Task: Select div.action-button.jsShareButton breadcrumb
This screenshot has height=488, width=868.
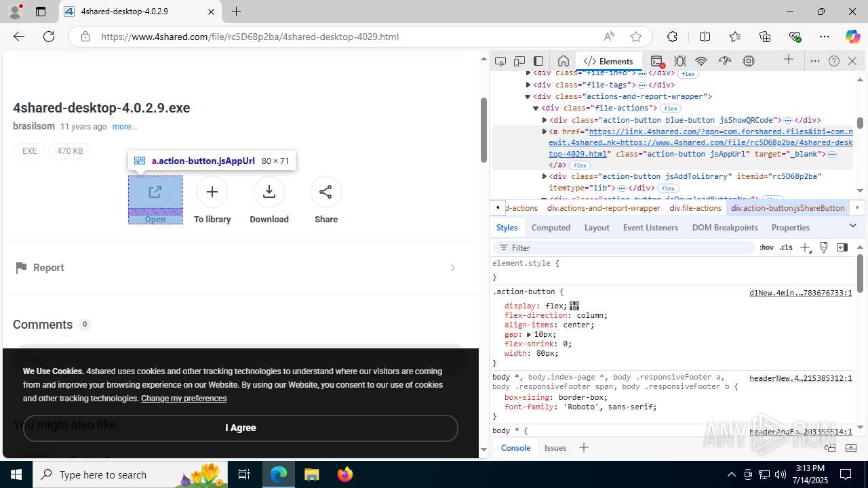Action: pos(787,208)
